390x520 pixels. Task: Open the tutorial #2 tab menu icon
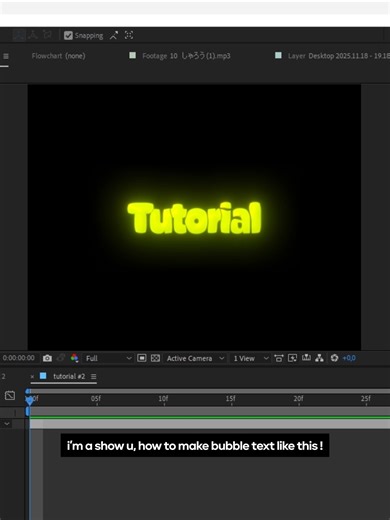click(94, 376)
